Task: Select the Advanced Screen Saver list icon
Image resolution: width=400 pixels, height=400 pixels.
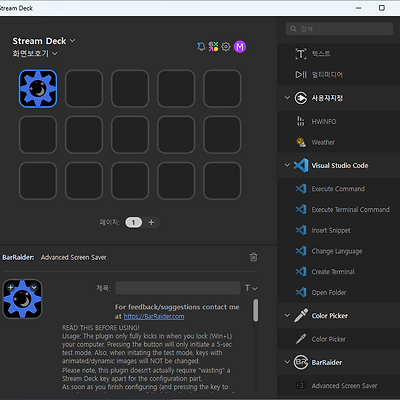Action: tap(301, 386)
